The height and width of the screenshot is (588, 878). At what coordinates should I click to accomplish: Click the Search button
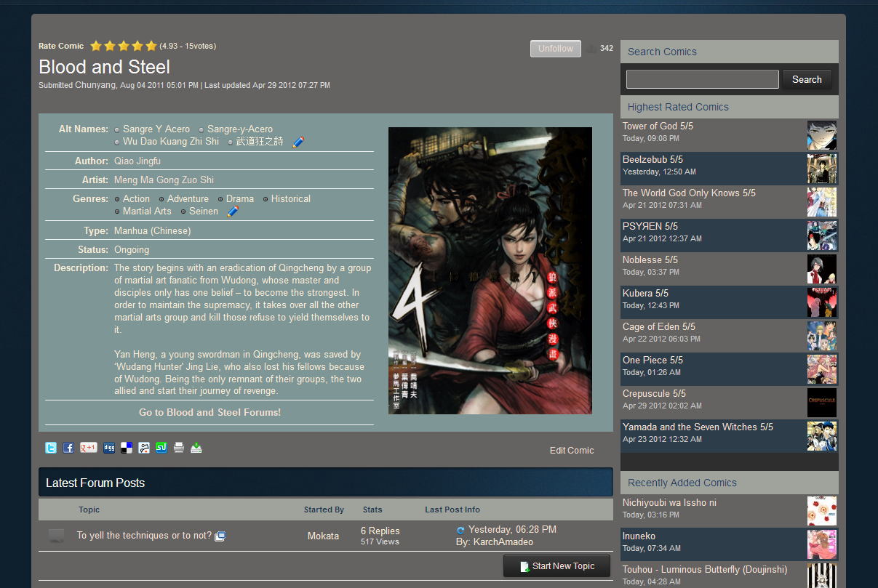807,79
